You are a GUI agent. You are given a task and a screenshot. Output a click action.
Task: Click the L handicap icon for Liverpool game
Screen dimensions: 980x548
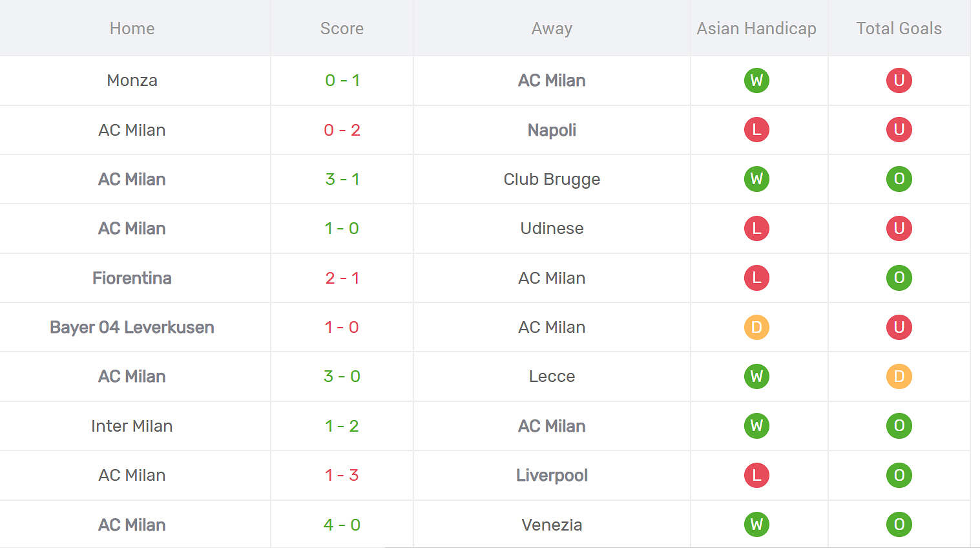[x=756, y=475]
